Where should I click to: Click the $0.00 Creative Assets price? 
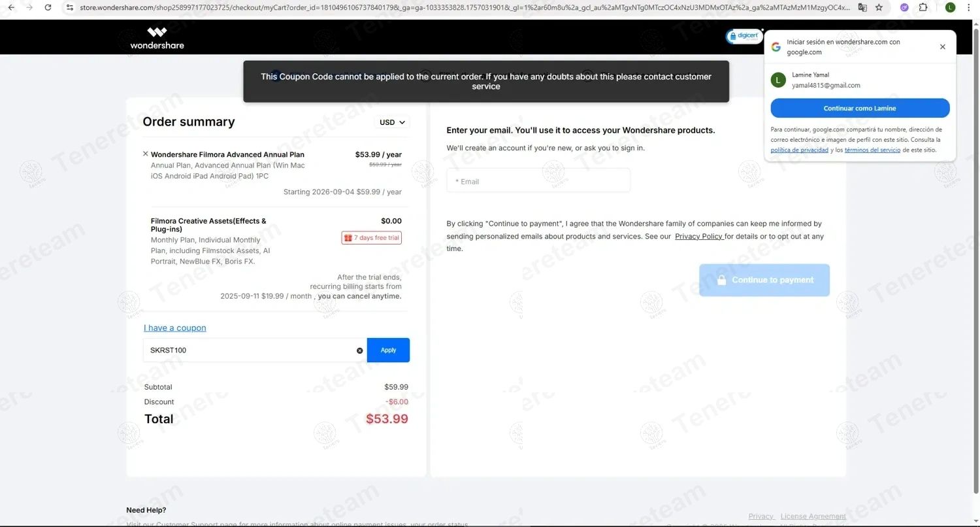(x=391, y=221)
